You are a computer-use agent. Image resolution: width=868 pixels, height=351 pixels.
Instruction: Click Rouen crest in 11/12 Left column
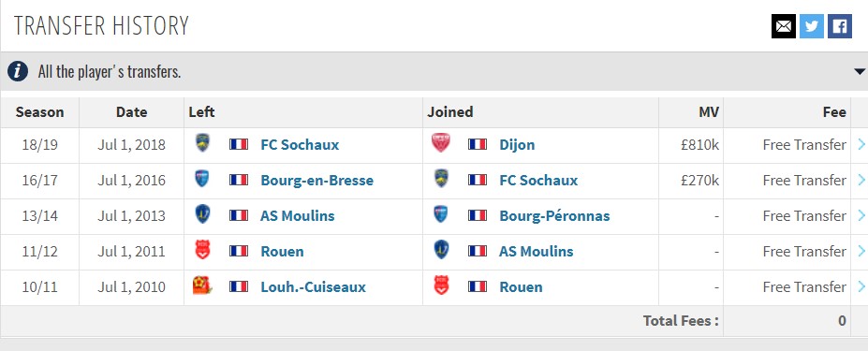click(x=202, y=250)
